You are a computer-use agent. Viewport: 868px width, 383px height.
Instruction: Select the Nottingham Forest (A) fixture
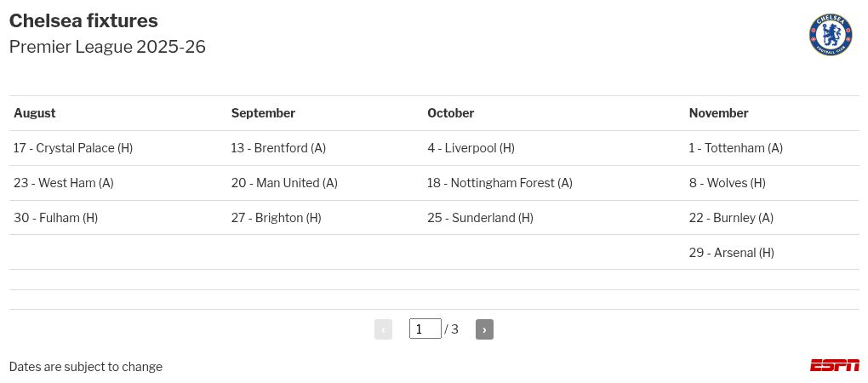(500, 183)
